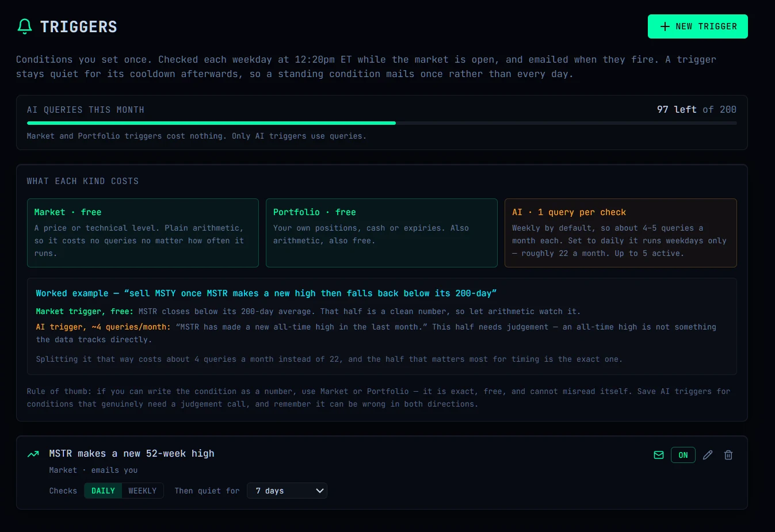This screenshot has width=775, height=532.
Task: Click the 'Splitting it that way costs' sentence
Action: [329, 359]
